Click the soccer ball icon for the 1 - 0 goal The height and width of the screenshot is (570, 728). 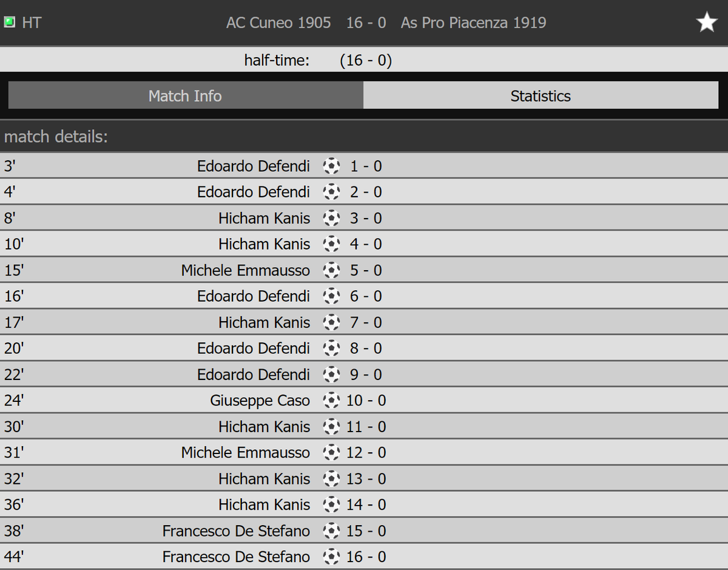point(331,166)
